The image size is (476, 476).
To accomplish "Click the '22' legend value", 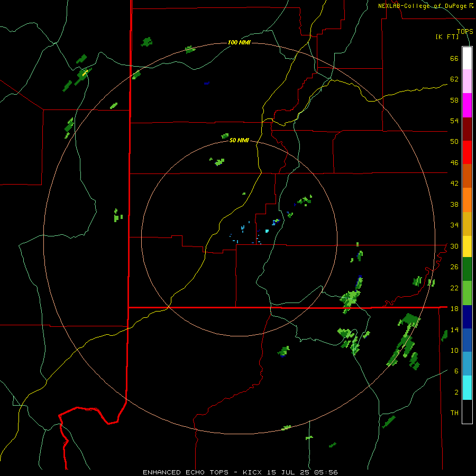I will click(454, 288).
